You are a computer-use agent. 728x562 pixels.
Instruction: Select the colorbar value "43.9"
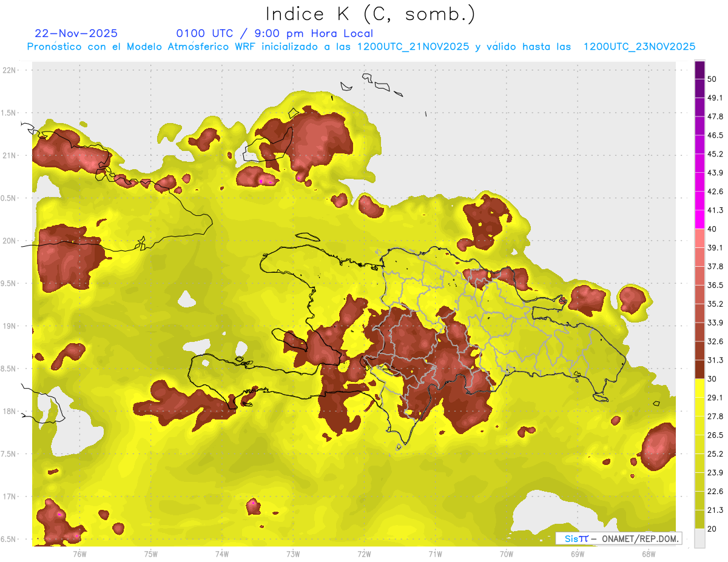tap(715, 173)
